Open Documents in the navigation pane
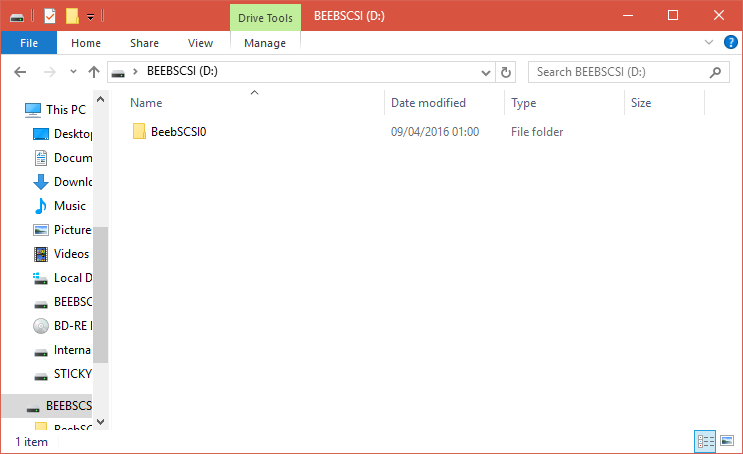This screenshot has width=743, height=454. [63, 158]
